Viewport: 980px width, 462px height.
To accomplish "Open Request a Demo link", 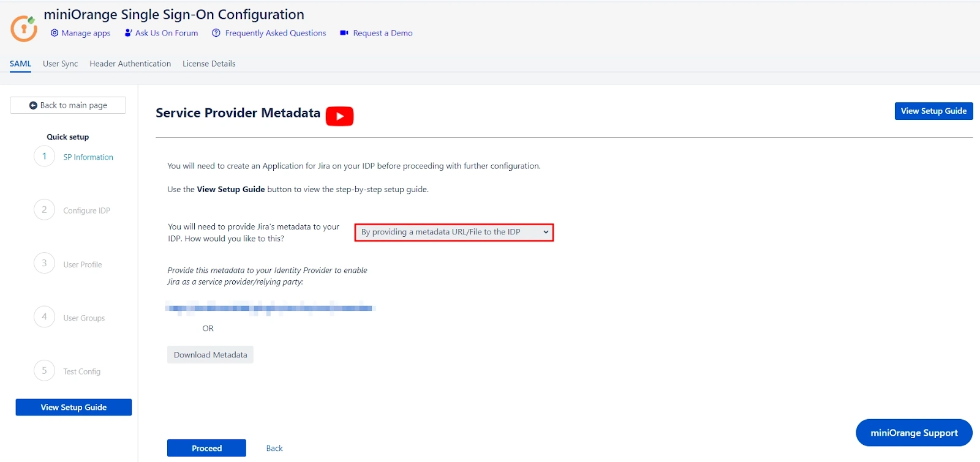I will pyautogui.click(x=383, y=33).
